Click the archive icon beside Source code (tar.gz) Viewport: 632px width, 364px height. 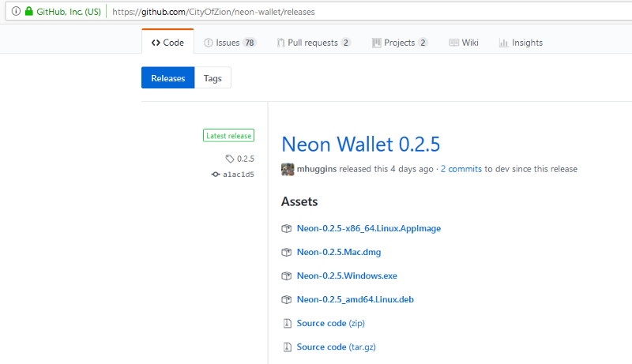pyautogui.click(x=288, y=347)
